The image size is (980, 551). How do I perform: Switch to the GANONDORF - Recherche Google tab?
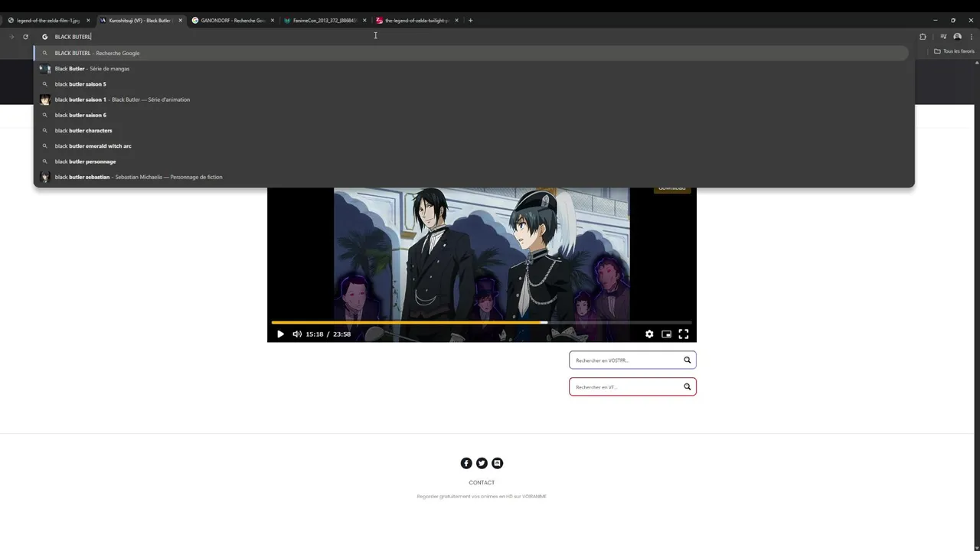[x=233, y=21]
